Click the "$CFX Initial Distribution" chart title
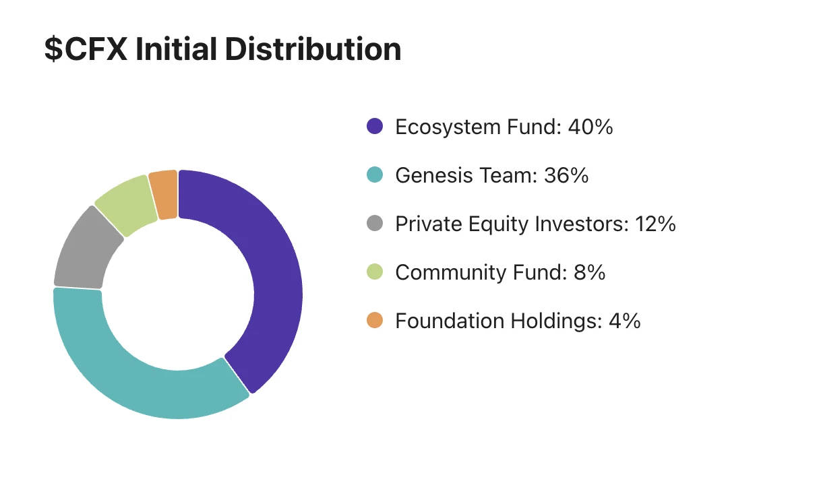This screenshot has width=821, height=504. tap(223, 50)
